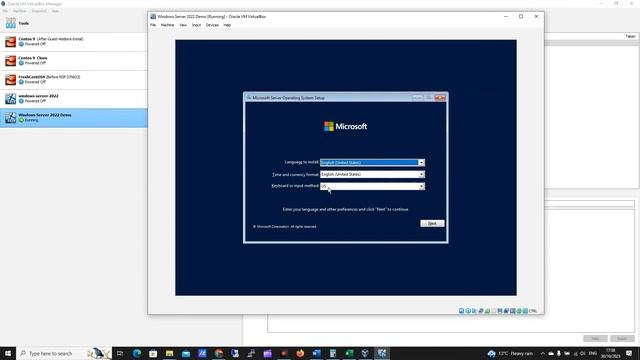Click the Microsoft logo in the Setup window

[x=345, y=127]
